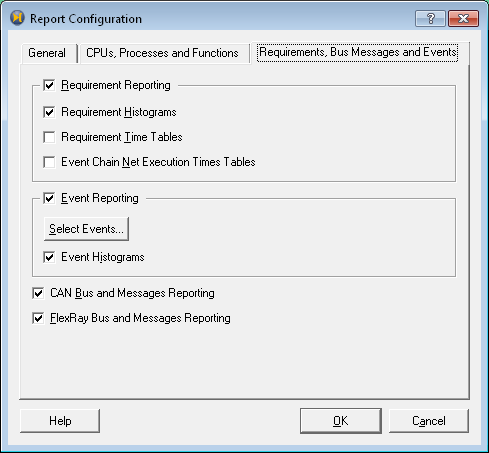Open CPUs, Processes and Functions tab
489x453 pixels.
pyautogui.click(x=164, y=53)
